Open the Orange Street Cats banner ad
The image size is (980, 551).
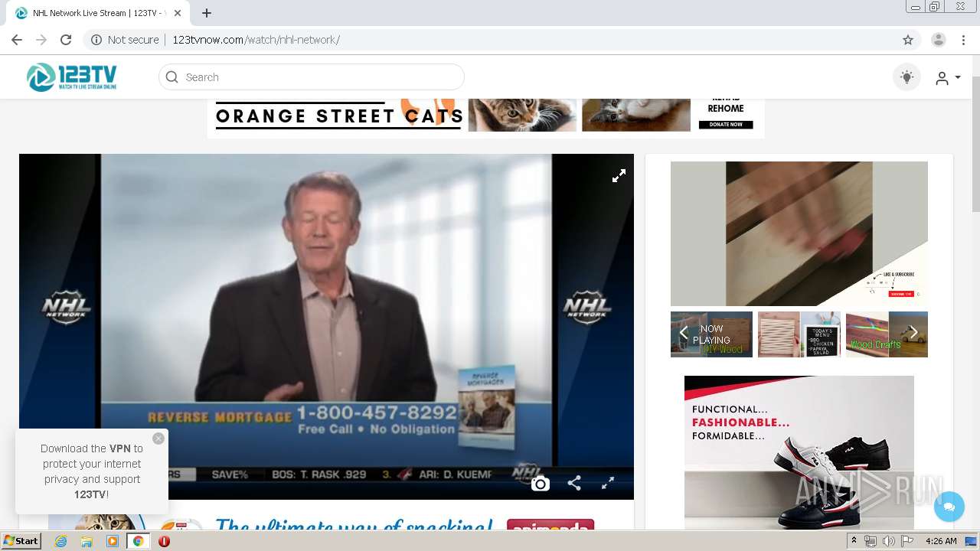pos(485,118)
